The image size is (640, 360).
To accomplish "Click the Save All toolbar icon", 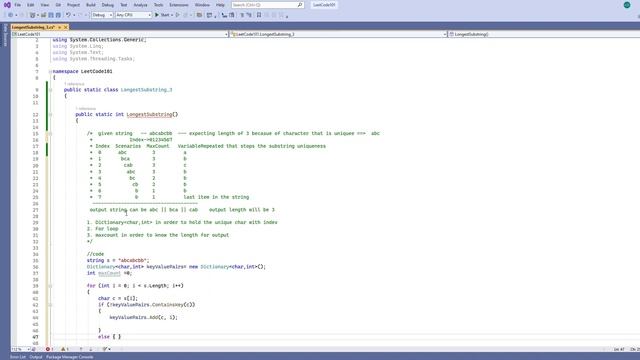I will pyautogui.click(x=58, y=15).
